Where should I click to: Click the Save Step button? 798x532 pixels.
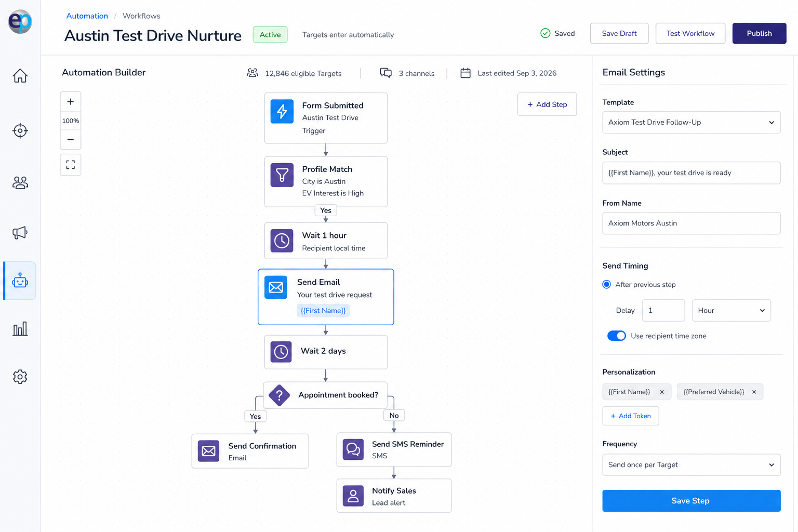(x=691, y=501)
